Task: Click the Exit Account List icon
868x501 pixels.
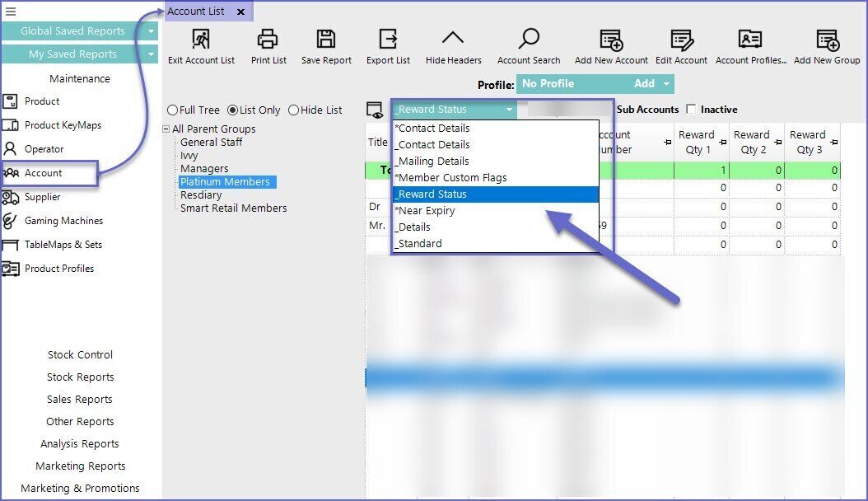Action: pyautogui.click(x=201, y=40)
